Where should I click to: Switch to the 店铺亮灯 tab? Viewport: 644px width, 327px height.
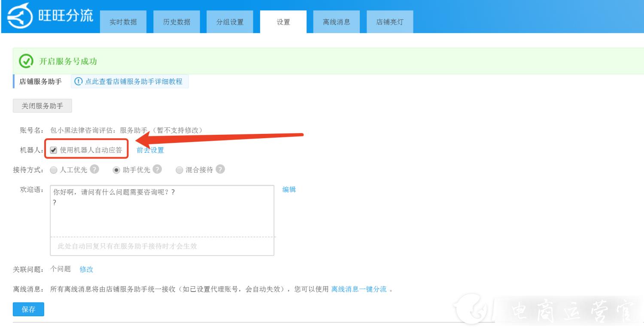pyautogui.click(x=390, y=22)
